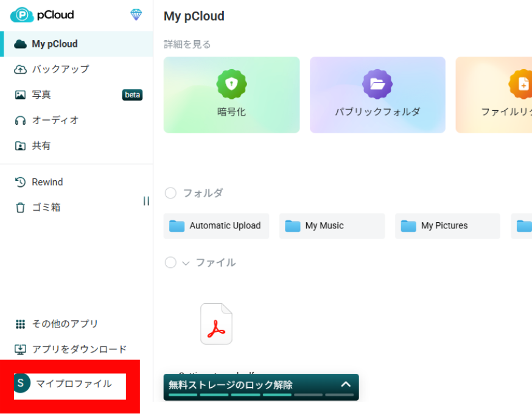Click the PDF file icon thumbnail
Viewport: 532px width, 414px height.
tap(216, 324)
